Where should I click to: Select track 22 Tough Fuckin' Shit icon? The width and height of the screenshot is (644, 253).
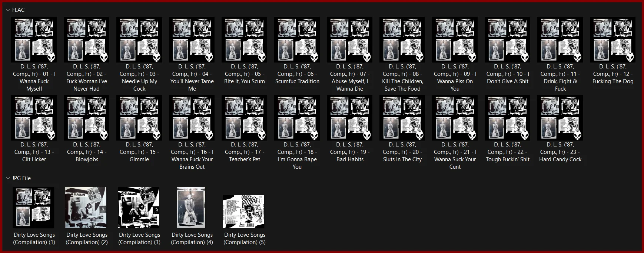pyautogui.click(x=508, y=118)
